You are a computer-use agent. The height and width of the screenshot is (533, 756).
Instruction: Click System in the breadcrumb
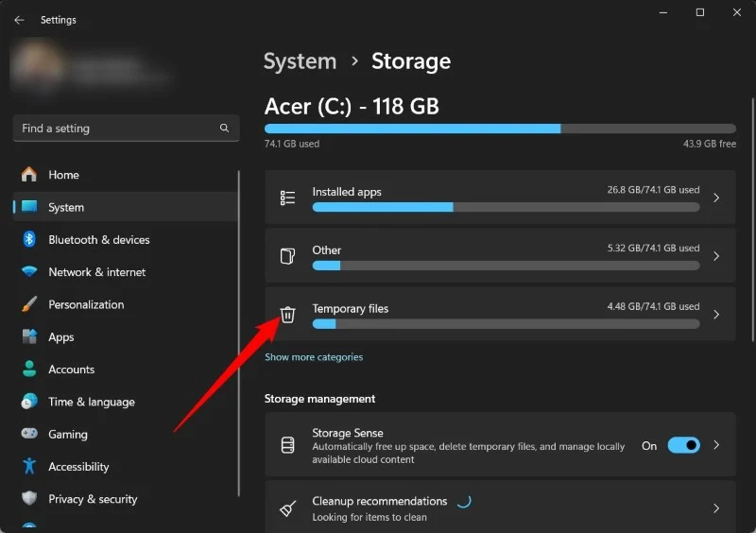[x=300, y=61]
